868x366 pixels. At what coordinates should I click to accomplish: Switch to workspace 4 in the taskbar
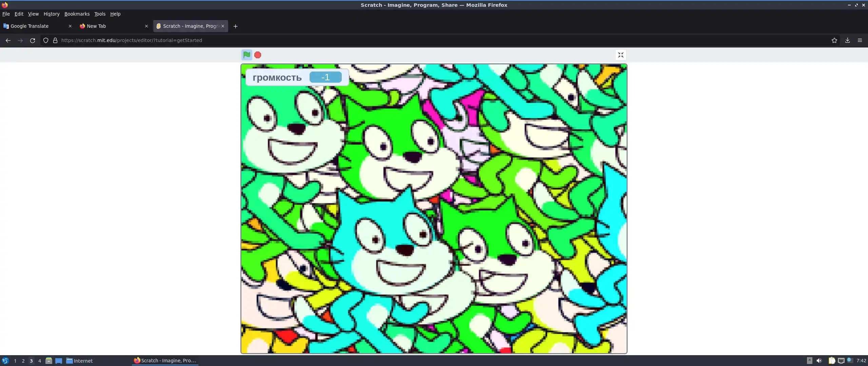point(40,361)
